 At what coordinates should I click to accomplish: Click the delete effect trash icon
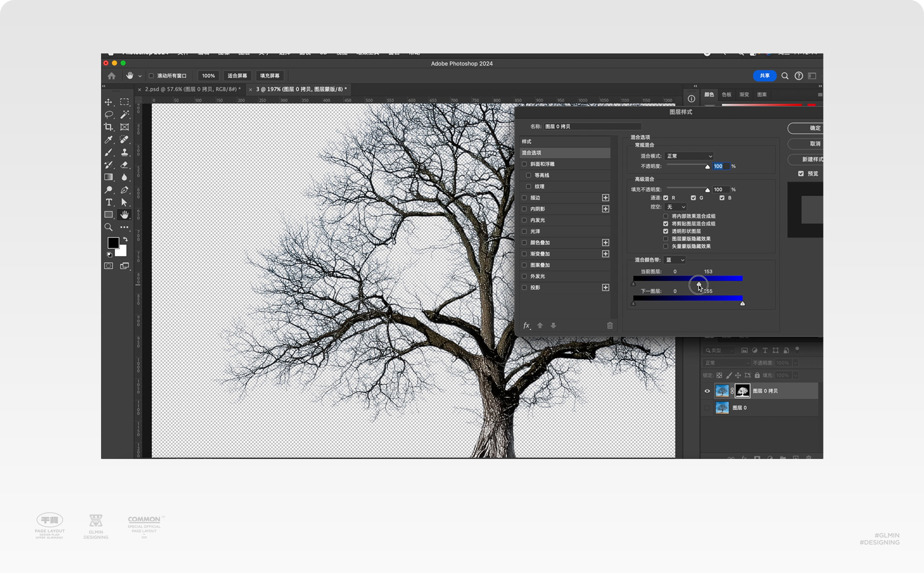coord(610,326)
